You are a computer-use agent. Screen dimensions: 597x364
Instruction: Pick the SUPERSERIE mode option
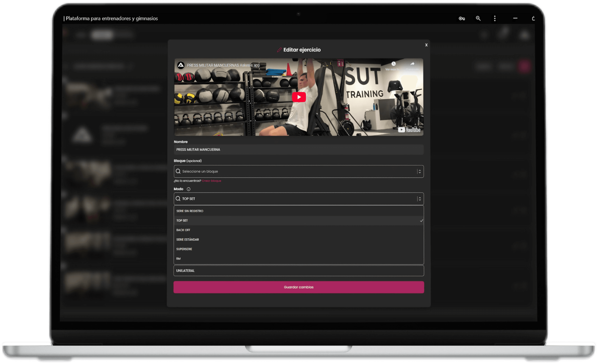tap(184, 249)
